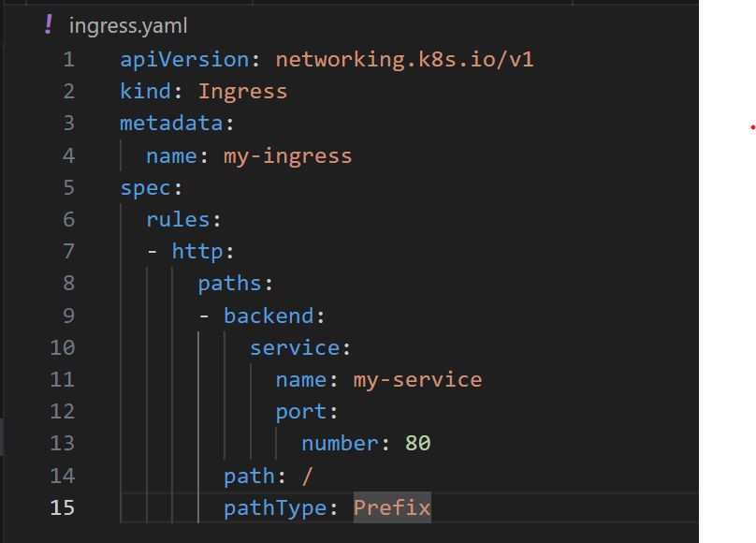The width and height of the screenshot is (756, 543).
Task: Click line number 1 in the gutter
Action: (68, 60)
